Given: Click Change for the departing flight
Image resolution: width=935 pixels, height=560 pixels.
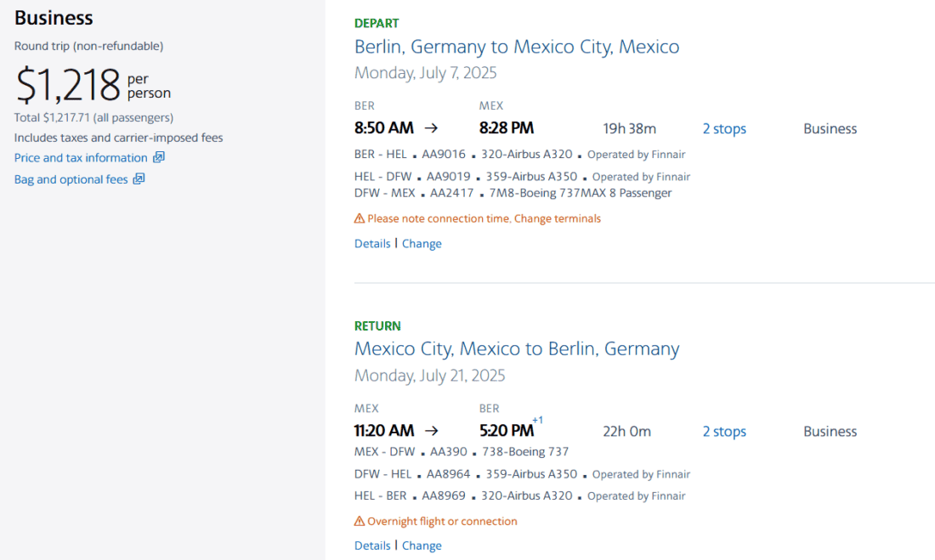Looking at the screenshot, I should [422, 244].
